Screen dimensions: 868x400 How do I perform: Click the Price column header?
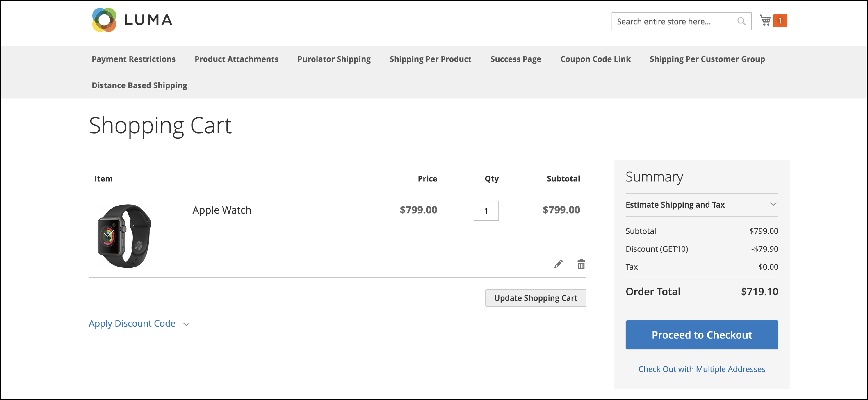click(427, 179)
